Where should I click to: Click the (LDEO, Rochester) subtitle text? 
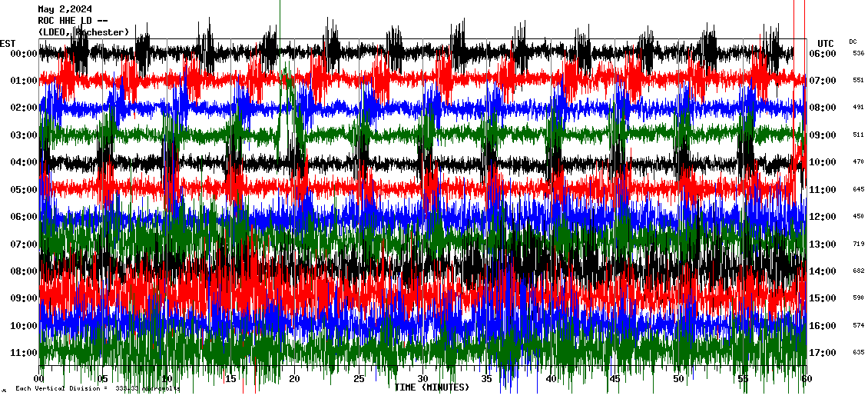click(x=83, y=32)
